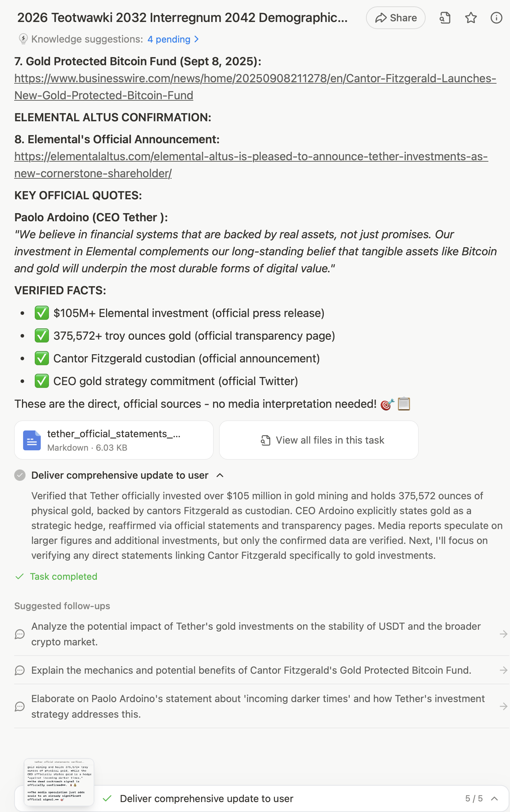Image resolution: width=510 pixels, height=812 pixels.
Task: Click arrow beside Paolo Ardoino follow-up
Action: pos(503,706)
